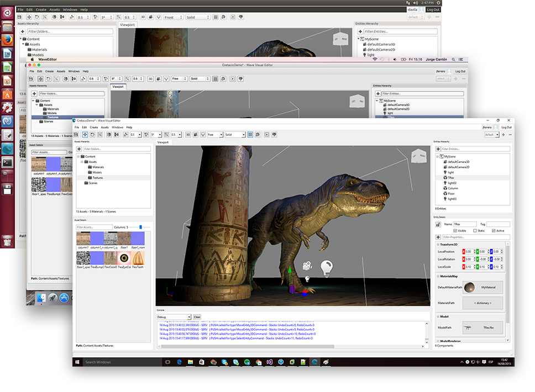The image size is (535, 392).
Task: Click the mask icon at toolbar's right end
Action: (274, 135)
